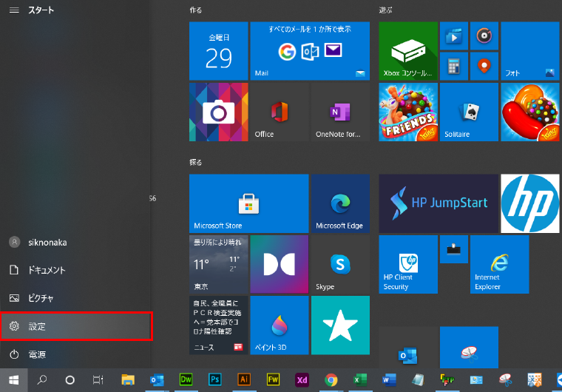Open the HP Client Security tile
Image resolution: width=562 pixels, height=392 pixels.
click(408, 264)
